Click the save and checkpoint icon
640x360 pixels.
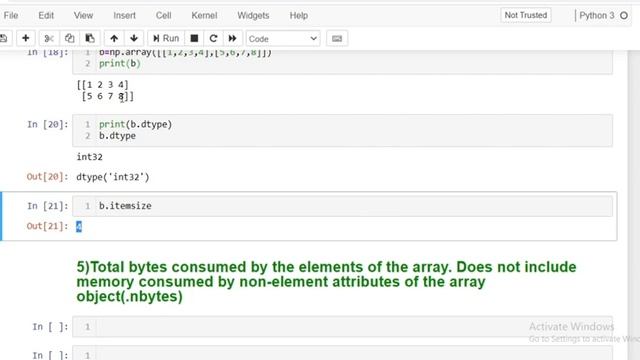click(4, 38)
